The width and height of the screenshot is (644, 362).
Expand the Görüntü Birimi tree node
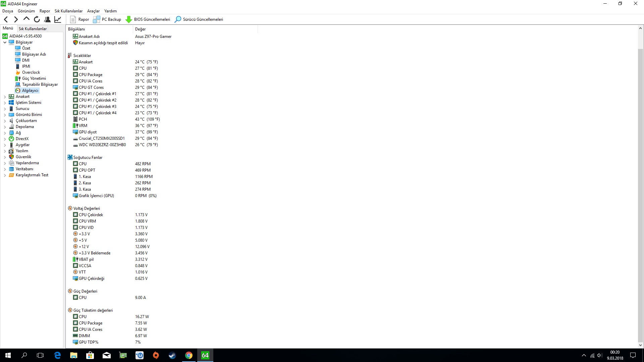tap(5, 115)
